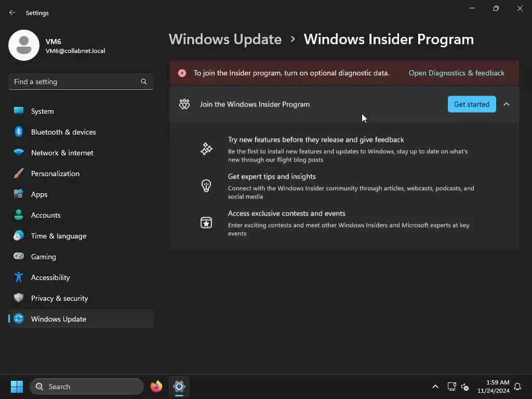Open the taskbar network status icon
Viewport: 532px width, 399px height.
451,387
